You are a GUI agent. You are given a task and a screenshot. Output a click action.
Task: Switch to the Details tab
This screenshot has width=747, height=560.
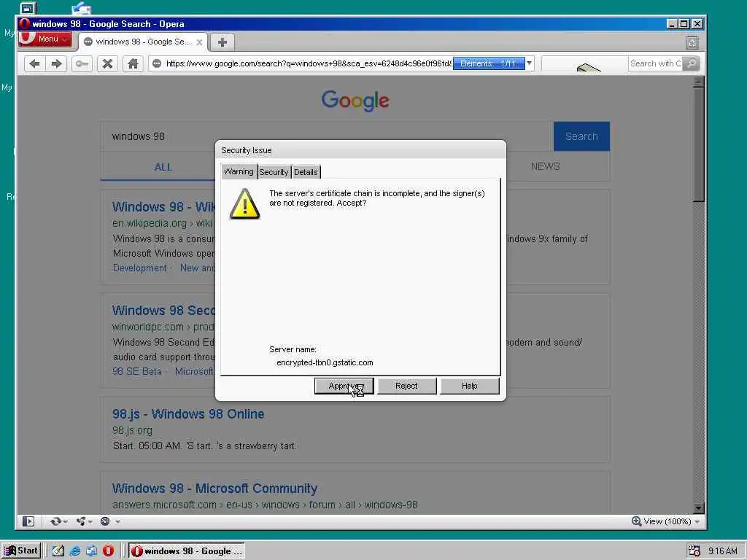[306, 172]
